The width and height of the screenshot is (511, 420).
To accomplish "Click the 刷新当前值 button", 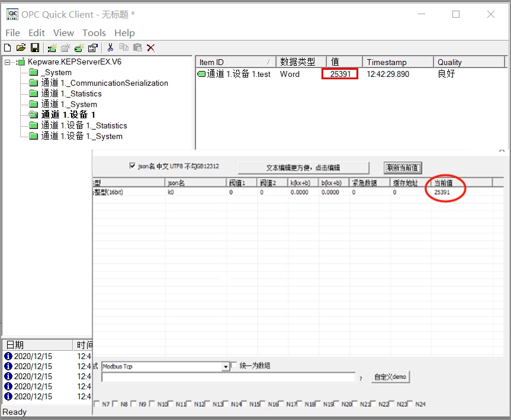I will pyautogui.click(x=403, y=167).
